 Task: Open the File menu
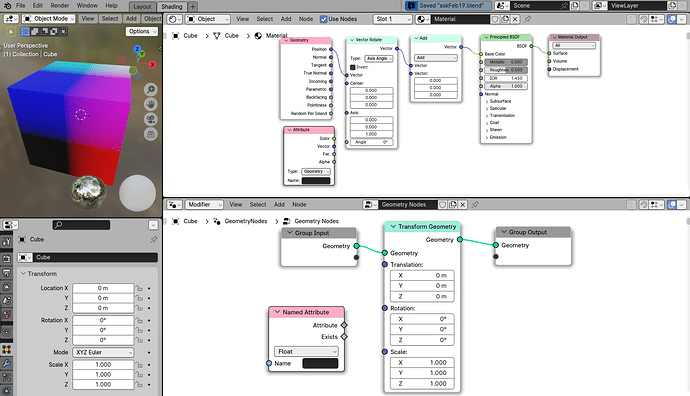click(x=21, y=6)
